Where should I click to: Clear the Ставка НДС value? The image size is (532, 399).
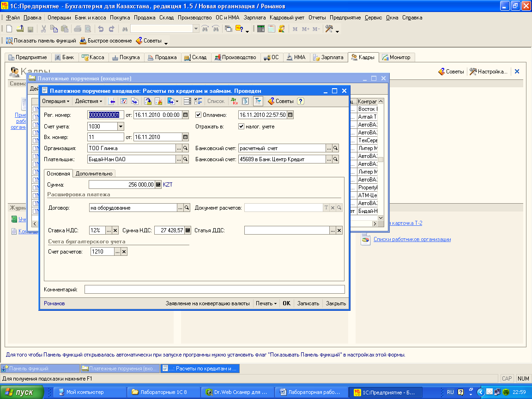tap(115, 230)
